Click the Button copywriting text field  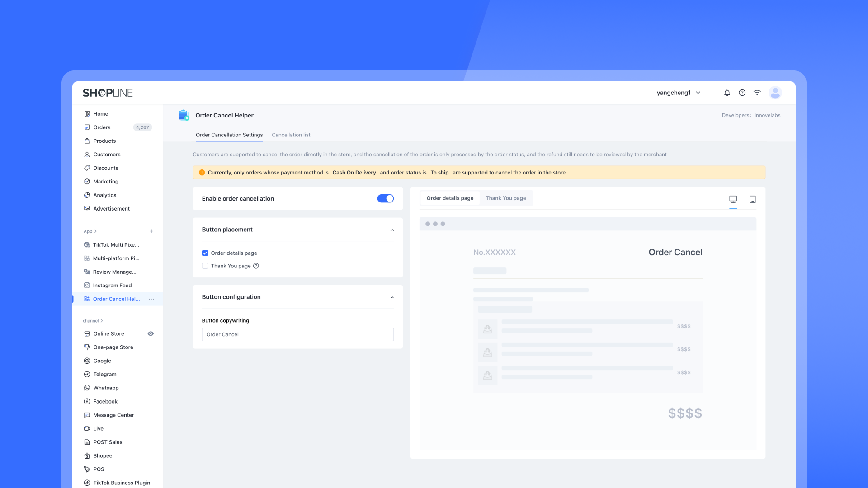click(x=297, y=334)
